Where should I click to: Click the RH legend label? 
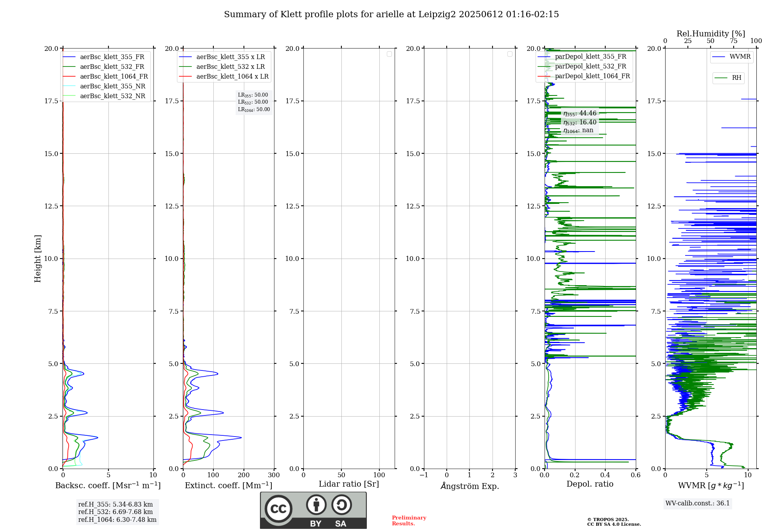736,78
